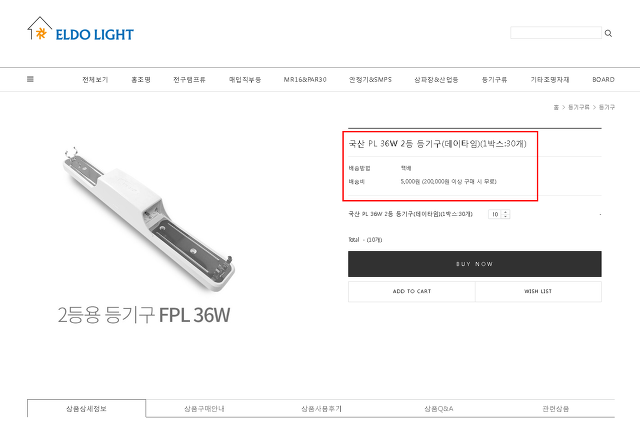Focus the search input field
Screen dimensions: 640x444
556,33
